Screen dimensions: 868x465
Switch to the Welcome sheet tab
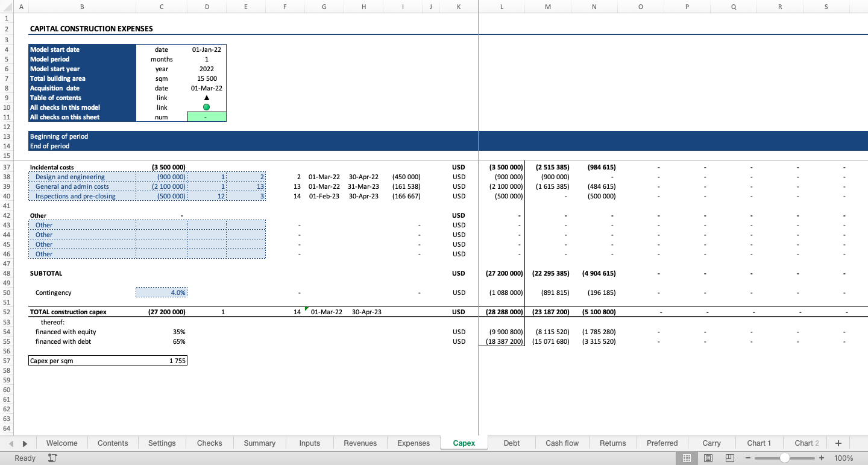click(x=62, y=443)
